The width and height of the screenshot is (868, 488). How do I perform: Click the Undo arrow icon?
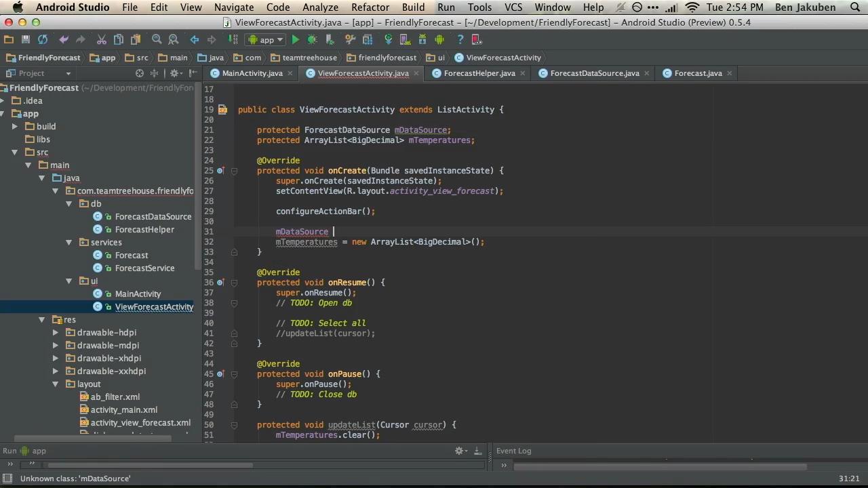click(x=64, y=40)
